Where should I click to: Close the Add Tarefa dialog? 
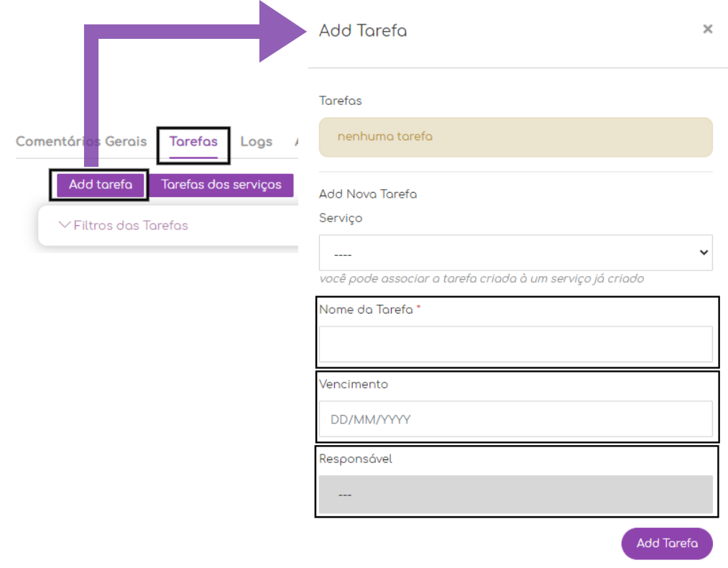(707, 29)
